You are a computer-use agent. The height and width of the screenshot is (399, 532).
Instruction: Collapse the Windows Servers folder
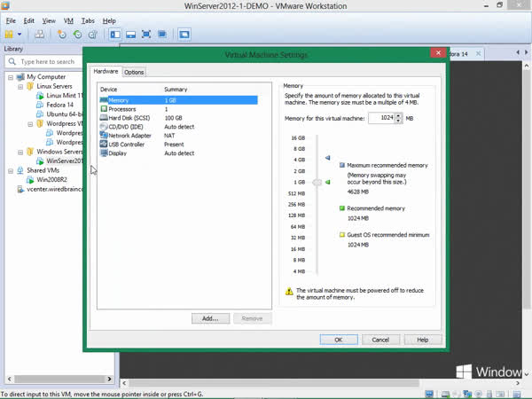(x=20, y=153)
